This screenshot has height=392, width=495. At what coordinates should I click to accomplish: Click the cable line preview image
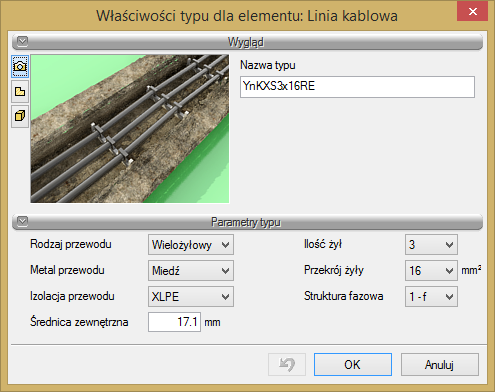130,129
